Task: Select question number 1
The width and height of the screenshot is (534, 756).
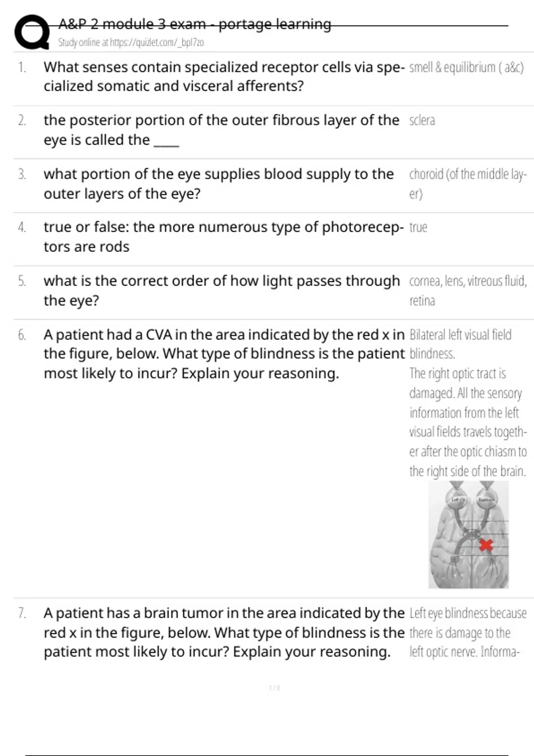Action: tap(22, 68)
